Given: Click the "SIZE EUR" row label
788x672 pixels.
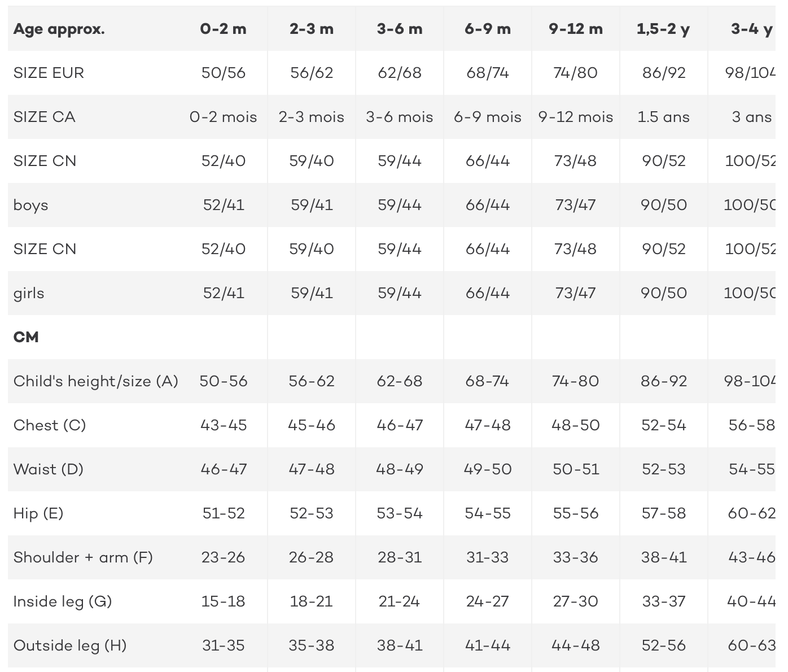Looking at the screenshot, I should click(x=49, y=73).
